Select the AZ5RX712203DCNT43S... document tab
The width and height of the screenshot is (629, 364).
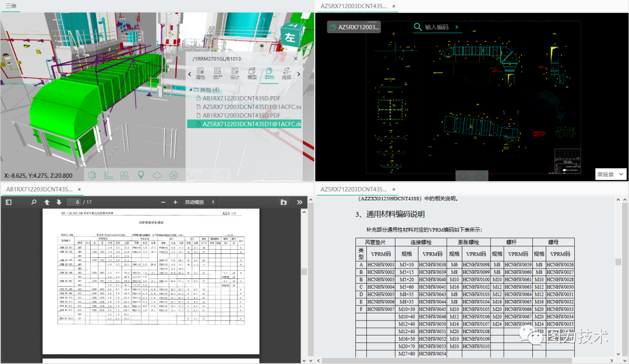354,189
